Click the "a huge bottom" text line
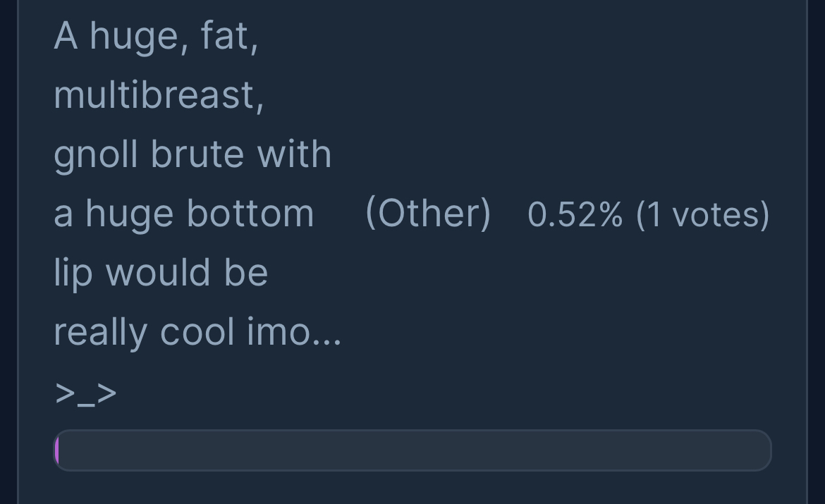 pyautogui.click(x=183, y=214)
